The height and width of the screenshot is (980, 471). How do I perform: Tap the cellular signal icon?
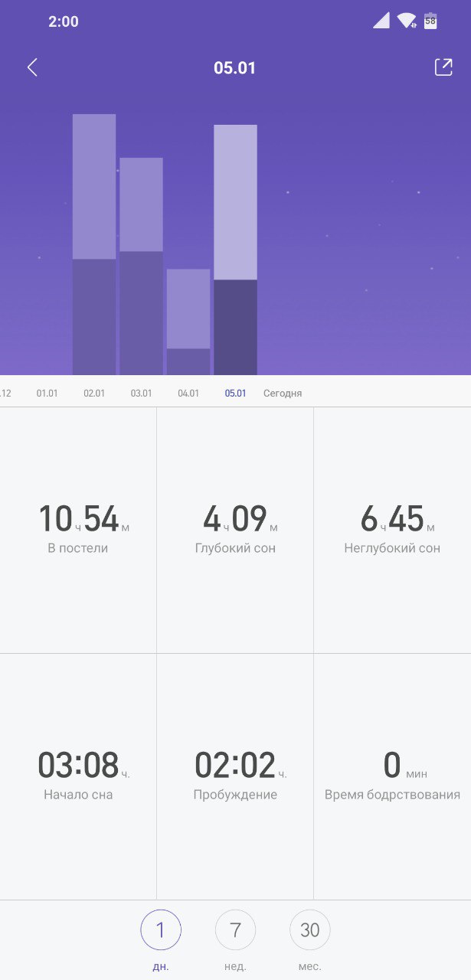tap(381, 21)
